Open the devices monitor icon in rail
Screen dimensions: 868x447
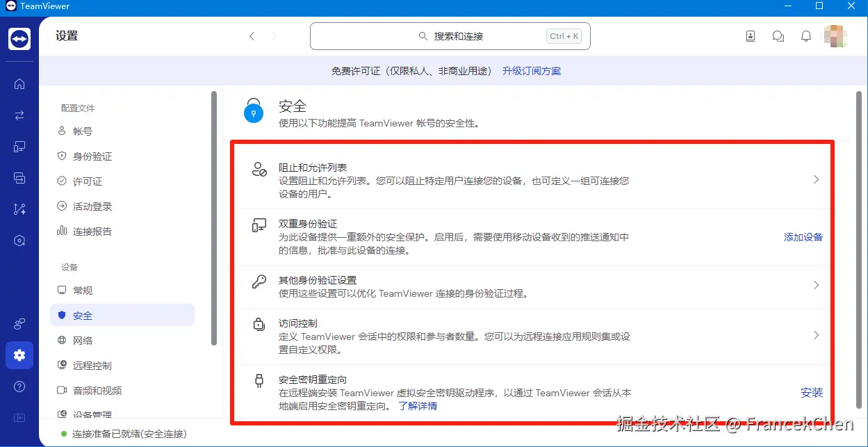point(19,147)
